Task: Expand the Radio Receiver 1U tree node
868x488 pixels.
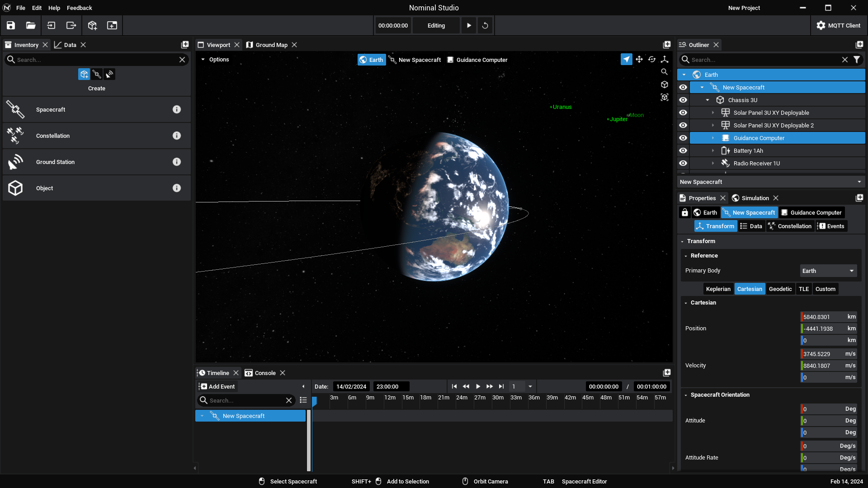Action: point(713,163)
